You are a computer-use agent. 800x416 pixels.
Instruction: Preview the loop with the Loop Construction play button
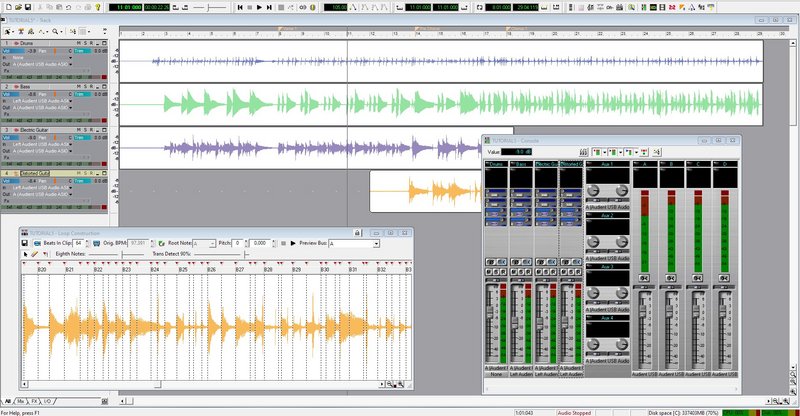(293, 243)
